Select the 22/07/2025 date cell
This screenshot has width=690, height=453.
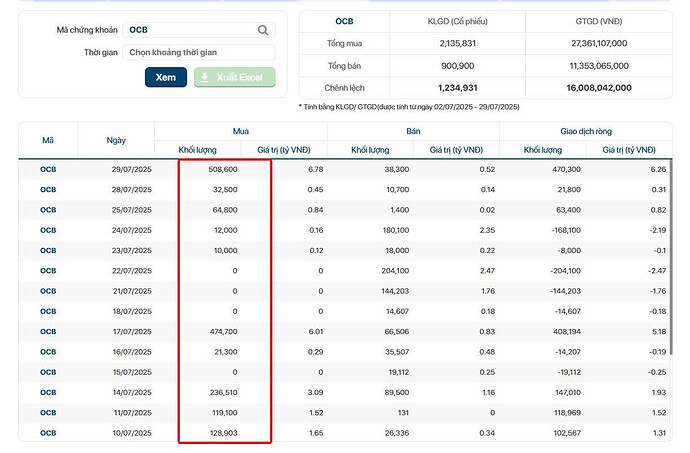(131, 270)
